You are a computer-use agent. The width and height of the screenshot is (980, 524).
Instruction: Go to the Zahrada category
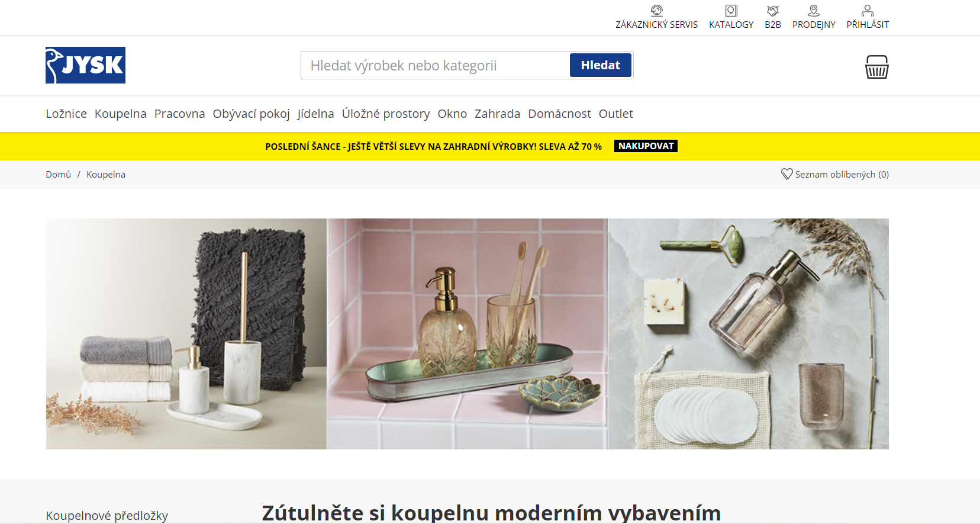tap(497, 114)
